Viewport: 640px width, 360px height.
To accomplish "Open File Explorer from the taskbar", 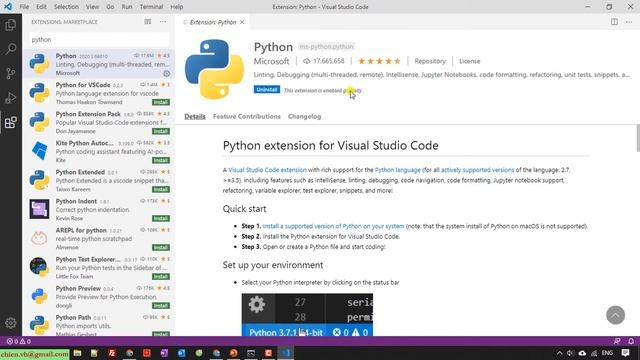I will (x=77, y=353).
